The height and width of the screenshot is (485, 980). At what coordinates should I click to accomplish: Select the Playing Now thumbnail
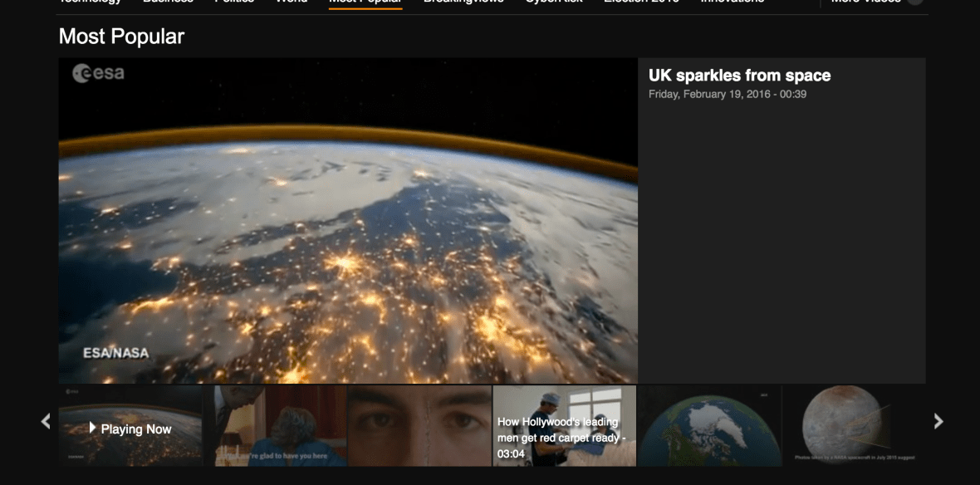pyautogui.click(x=130, y=426)
